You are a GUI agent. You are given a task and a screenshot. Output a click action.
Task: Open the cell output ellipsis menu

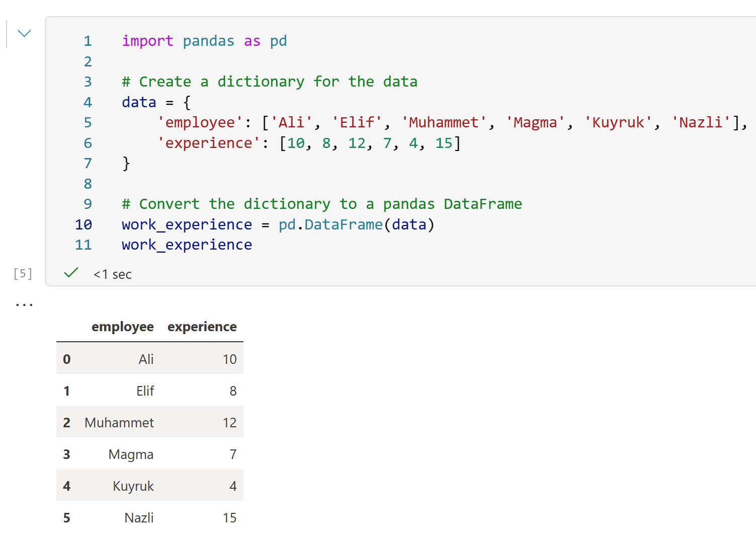pos(24,304)
